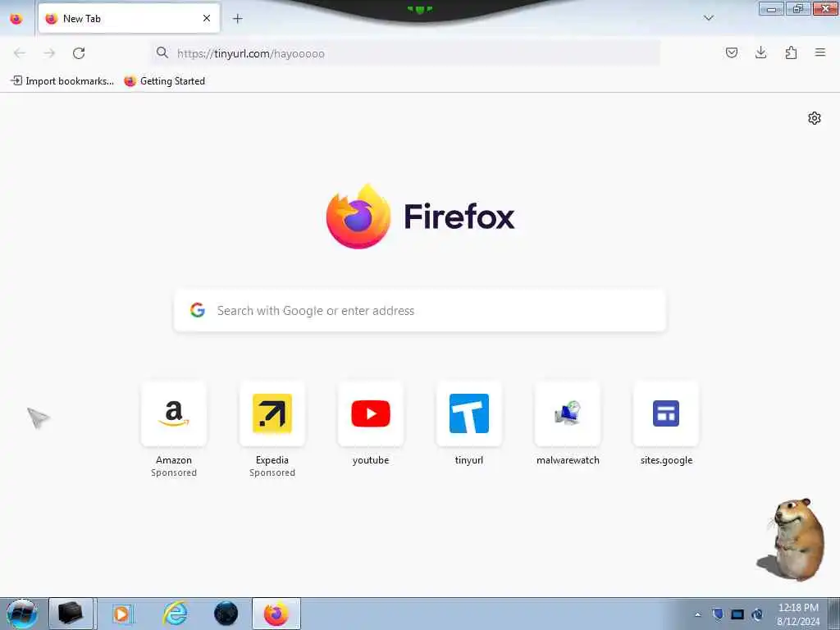Screen dimensions: 840x630
Task: Click the URL bar with tinyurl address
Action: (x=405, y=53)
